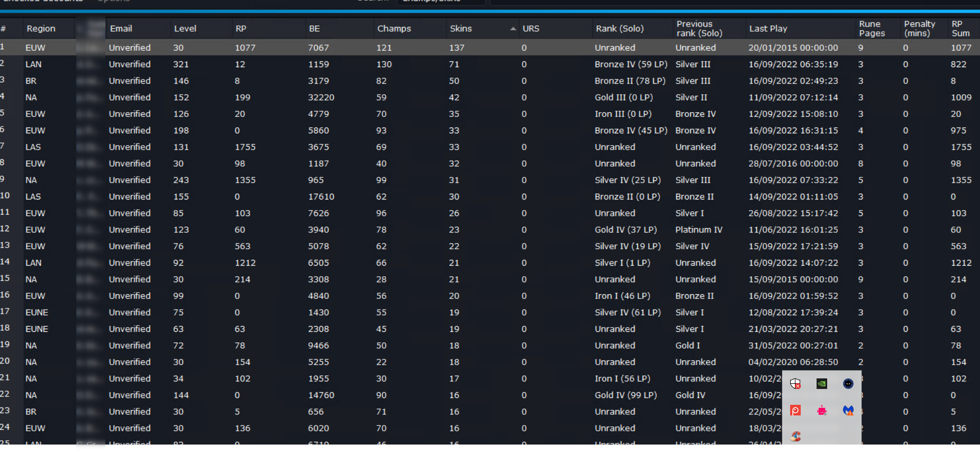The image size is (980, 453).
Task: Sort by Champs column header
Action: [x=394, y=29]
